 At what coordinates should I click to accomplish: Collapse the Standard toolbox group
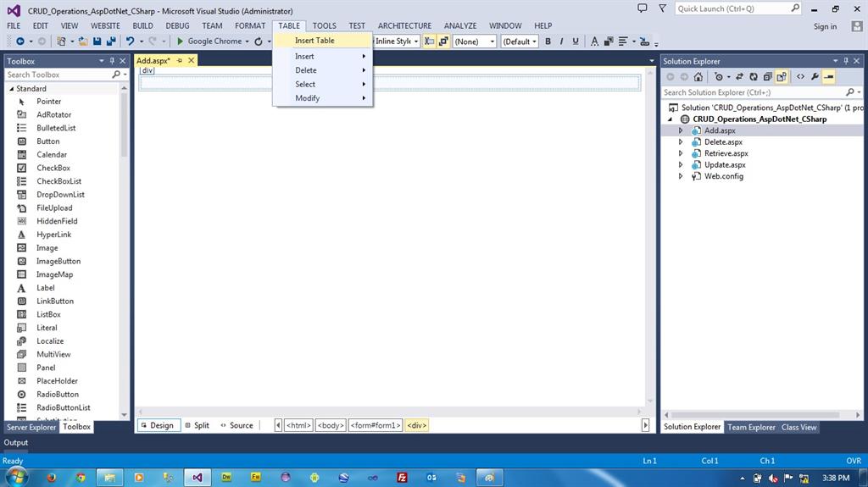click(x=11, y=89)
